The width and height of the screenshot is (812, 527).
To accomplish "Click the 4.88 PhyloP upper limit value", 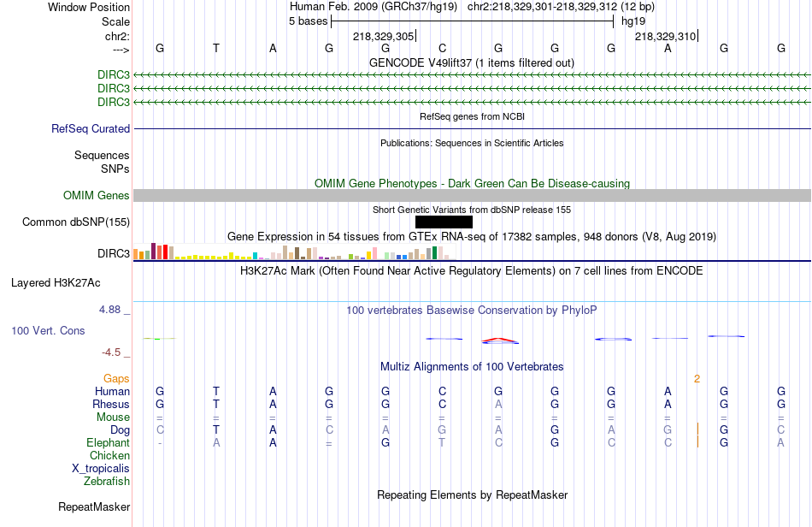I will [x=109, y=310].
